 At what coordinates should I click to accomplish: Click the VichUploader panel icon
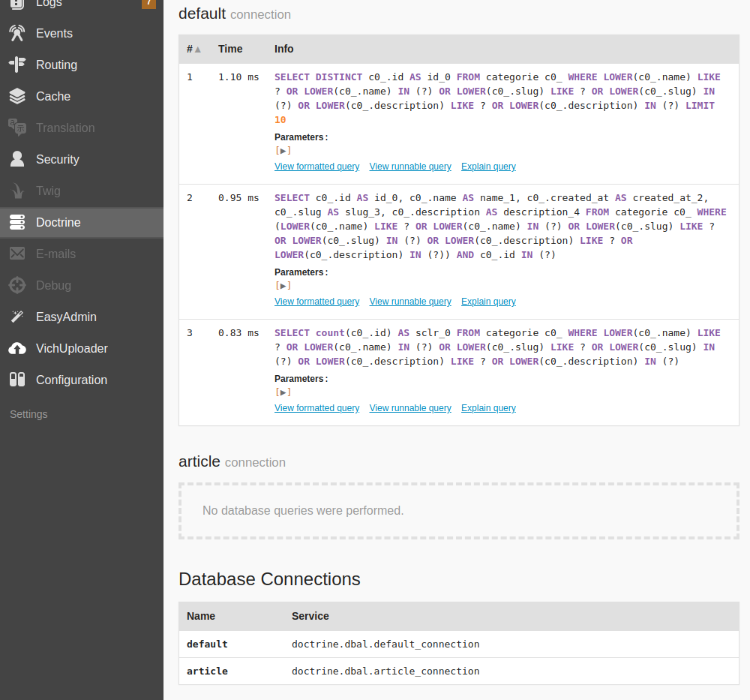pos(16,348)
